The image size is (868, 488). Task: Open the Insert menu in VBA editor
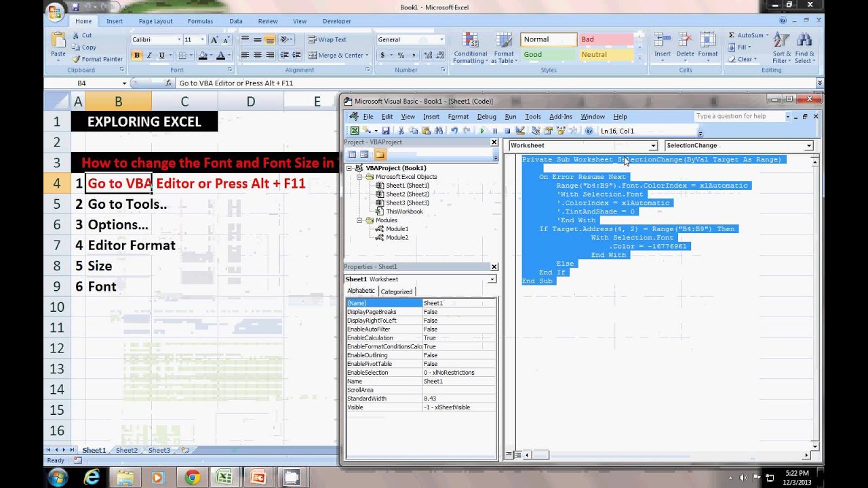tap(431, 117)
